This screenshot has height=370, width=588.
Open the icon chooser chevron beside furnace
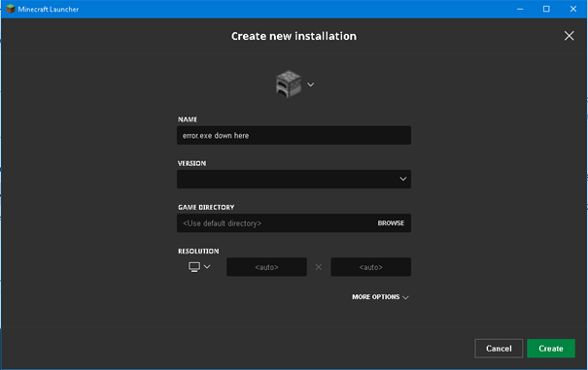[310, 84]
